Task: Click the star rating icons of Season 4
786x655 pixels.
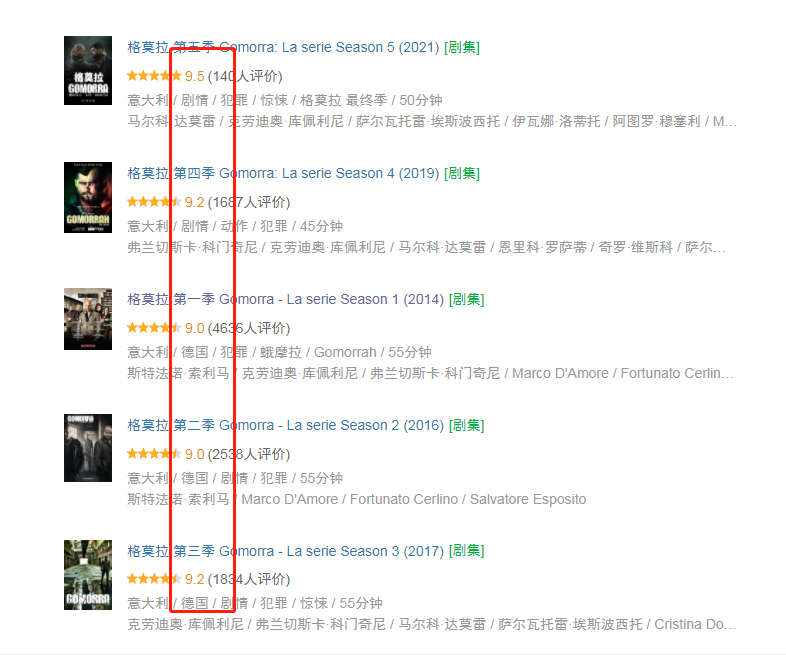Action: (154, 202)
